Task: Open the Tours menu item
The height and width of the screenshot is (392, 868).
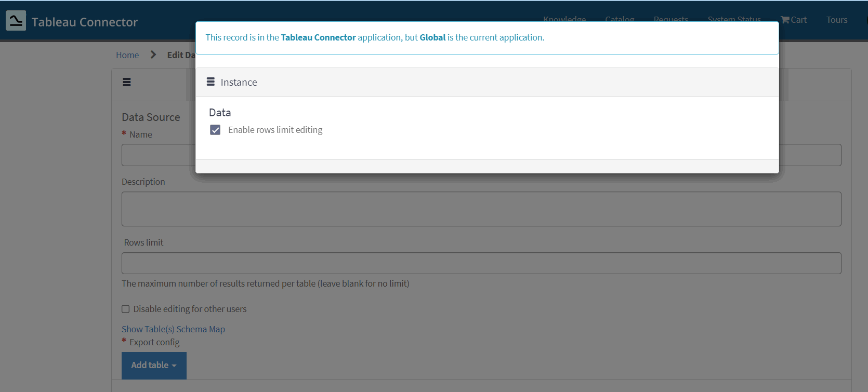Action: 837,20
